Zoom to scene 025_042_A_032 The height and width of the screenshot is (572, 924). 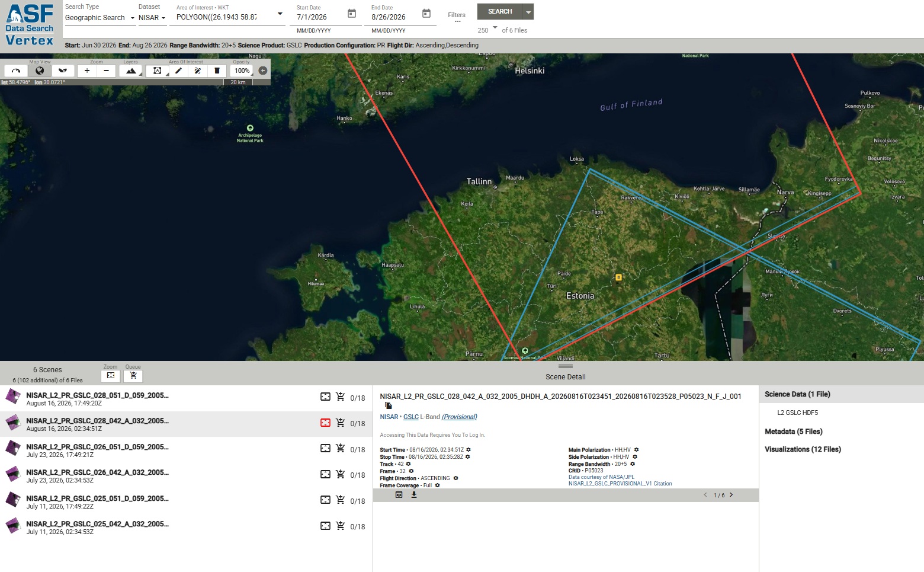(325, 526)
